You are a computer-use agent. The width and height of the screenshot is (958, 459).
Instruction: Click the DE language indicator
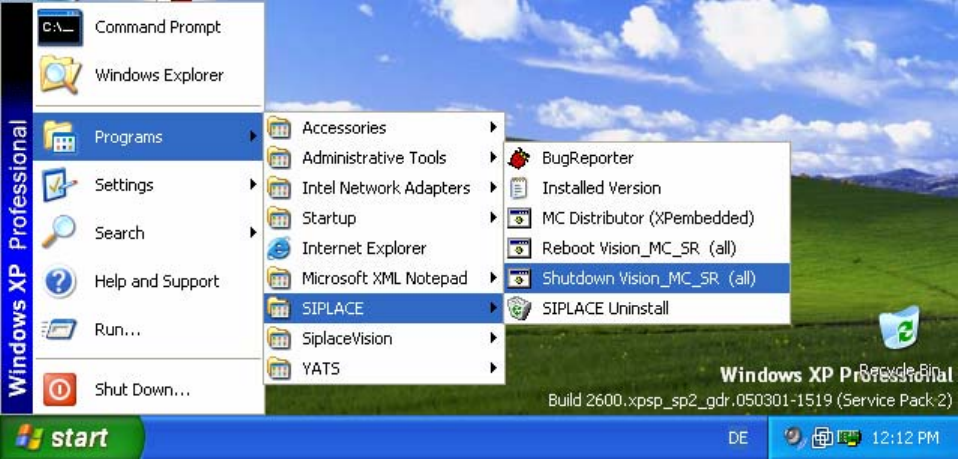[x=738, y=438]
